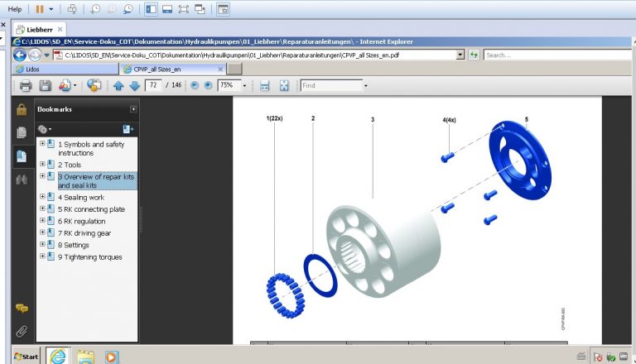636x364 pixels.
Task: Click Internet Explorer in the taskbar
Action: coord(58,357)
